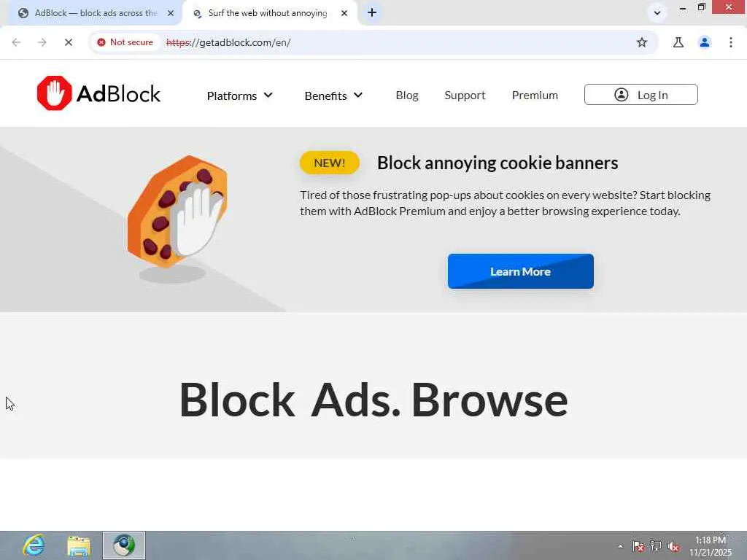The width and height of the screenshot is (747, 560).
Task: Open Chrome Labs flask icon
Action: click(678, 42)
